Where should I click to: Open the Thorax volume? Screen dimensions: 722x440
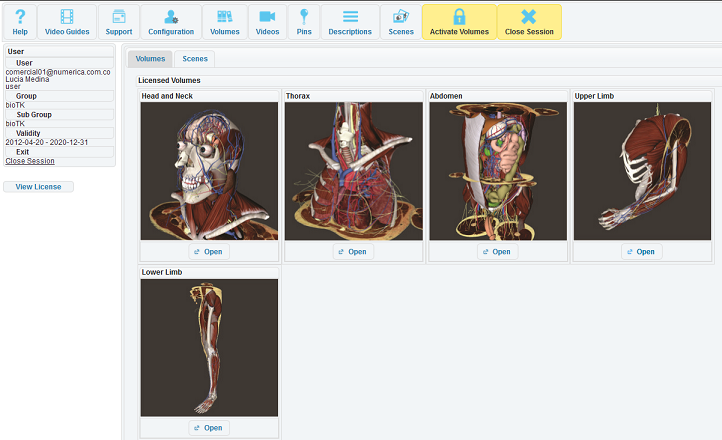353,252
